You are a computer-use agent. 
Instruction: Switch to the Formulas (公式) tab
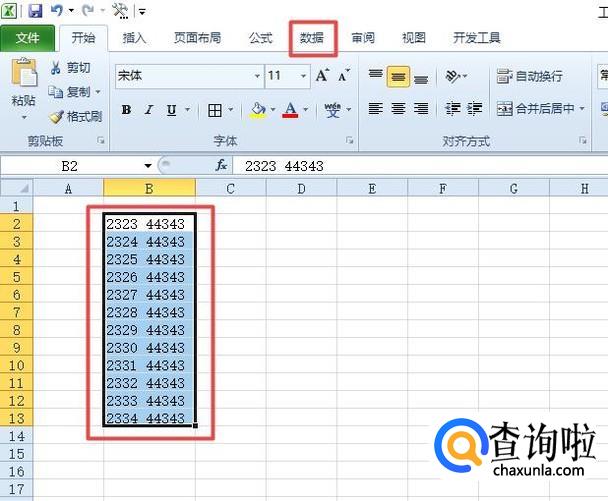(261, 38)
